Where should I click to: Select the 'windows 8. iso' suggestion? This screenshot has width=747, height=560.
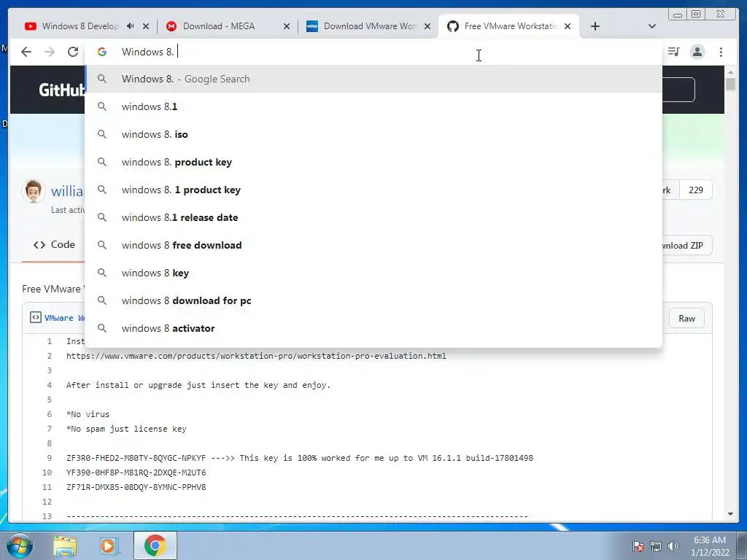[x=373, y=134]
